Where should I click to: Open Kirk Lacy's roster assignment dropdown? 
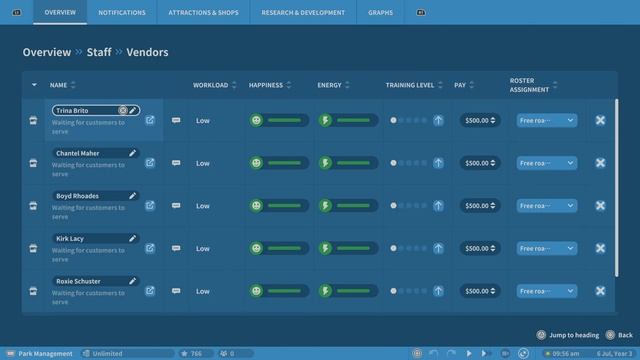click(547, 248)
